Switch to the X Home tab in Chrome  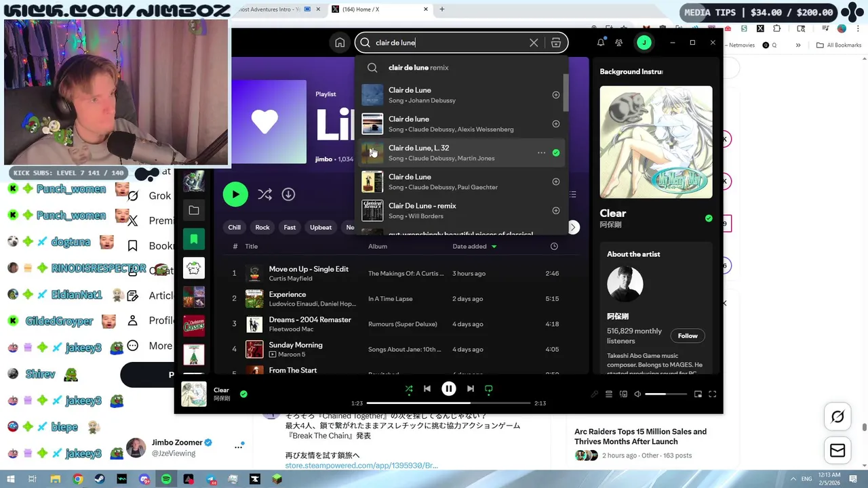coord(378,9)
